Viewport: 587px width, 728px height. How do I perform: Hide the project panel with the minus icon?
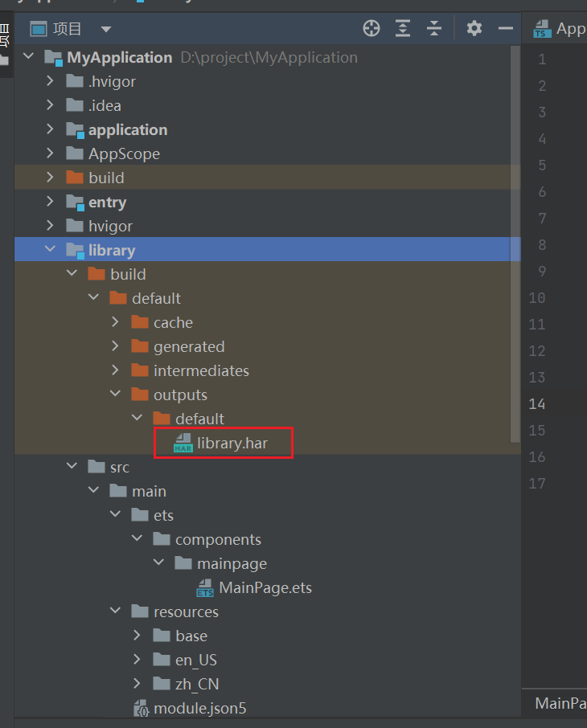click(505, 29)
